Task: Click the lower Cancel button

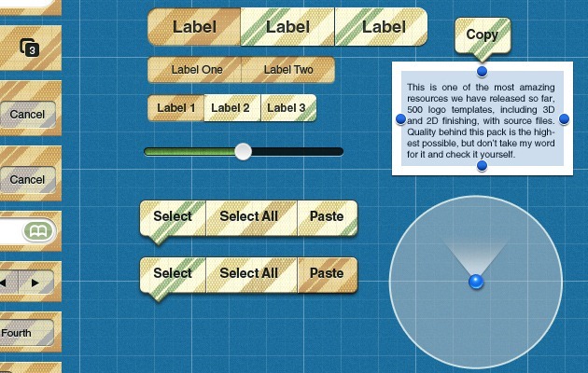Action: click(27, 180)
